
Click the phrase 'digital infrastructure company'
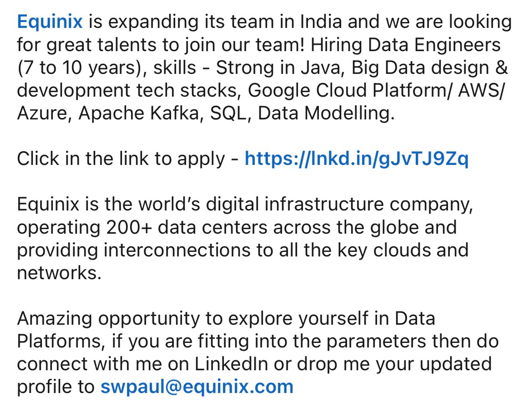[338, 204]
